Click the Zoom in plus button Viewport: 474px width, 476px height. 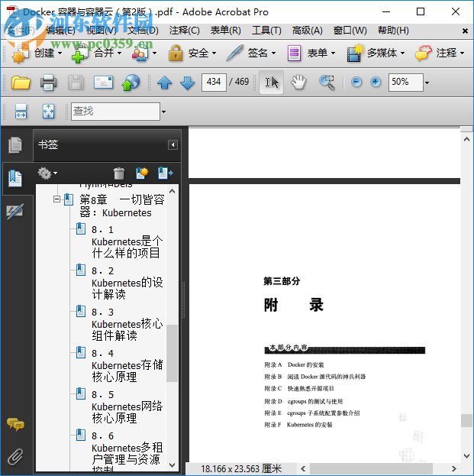point(376,82)
